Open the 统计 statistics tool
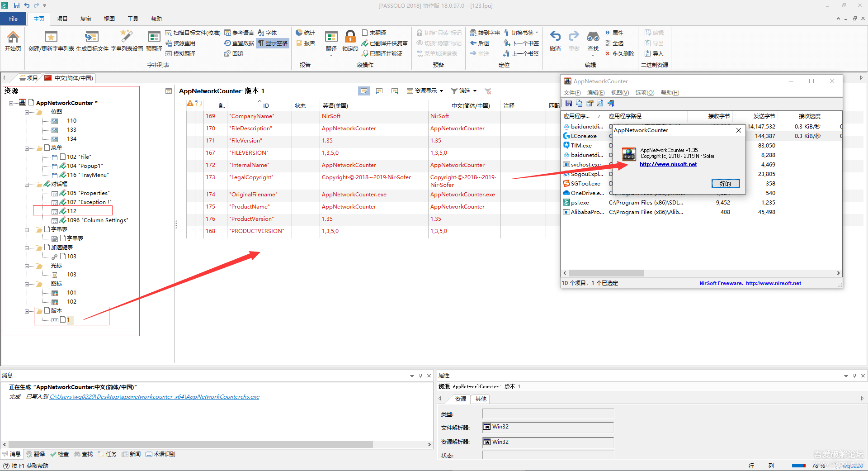 click(305, 32)
